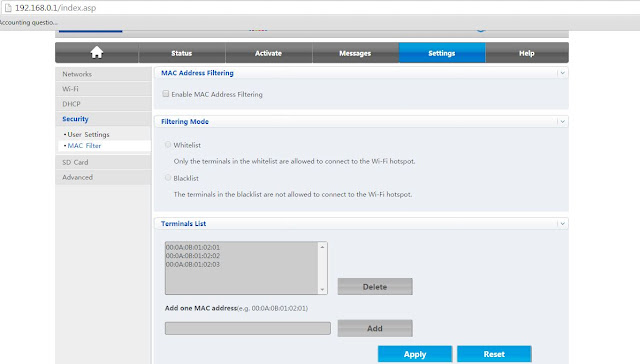Select MAC address 00:0A:0B:01:02:02 in list

193,256
